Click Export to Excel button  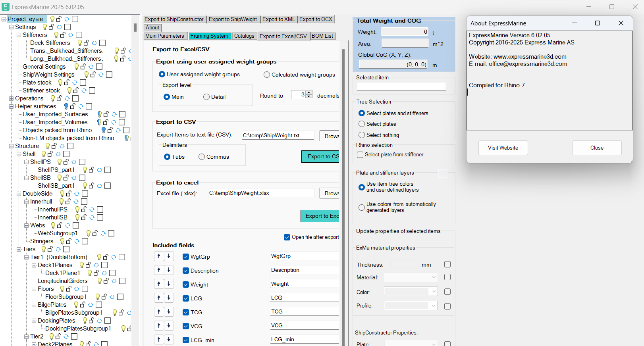coord(320,216)
